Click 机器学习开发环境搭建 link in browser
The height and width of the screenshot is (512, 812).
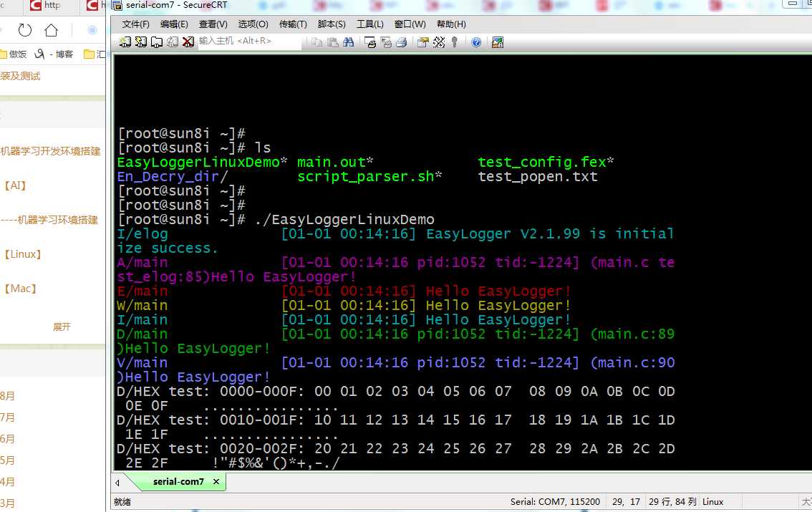(50, 151)
